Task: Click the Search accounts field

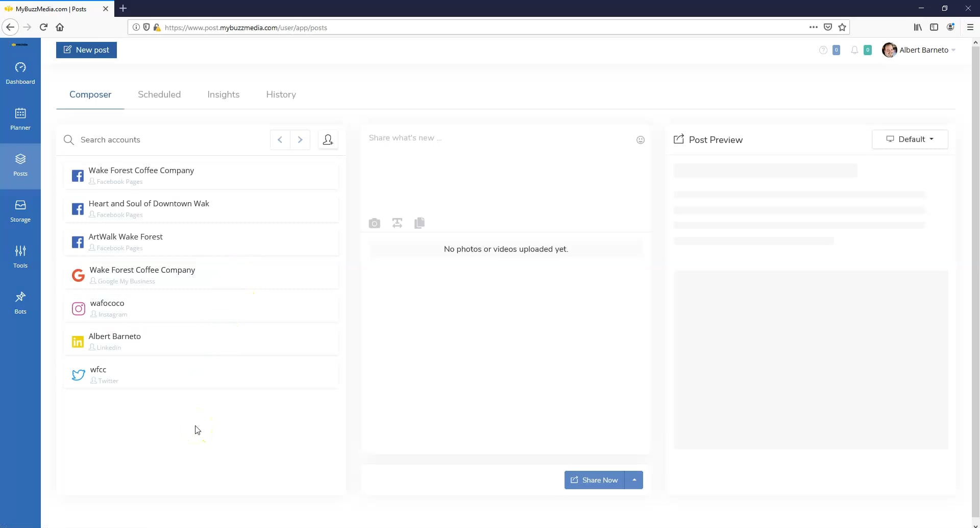Action: (171, 139)
